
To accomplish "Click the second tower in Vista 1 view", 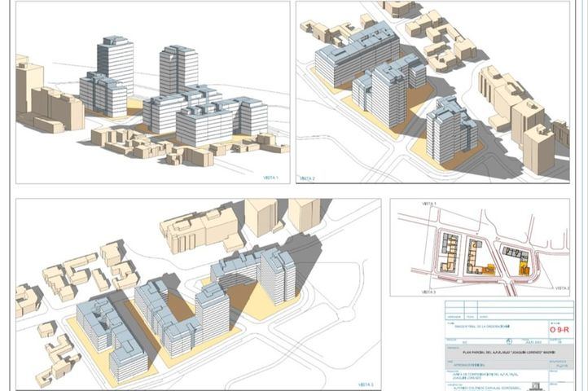I will (x=178, y=69).
